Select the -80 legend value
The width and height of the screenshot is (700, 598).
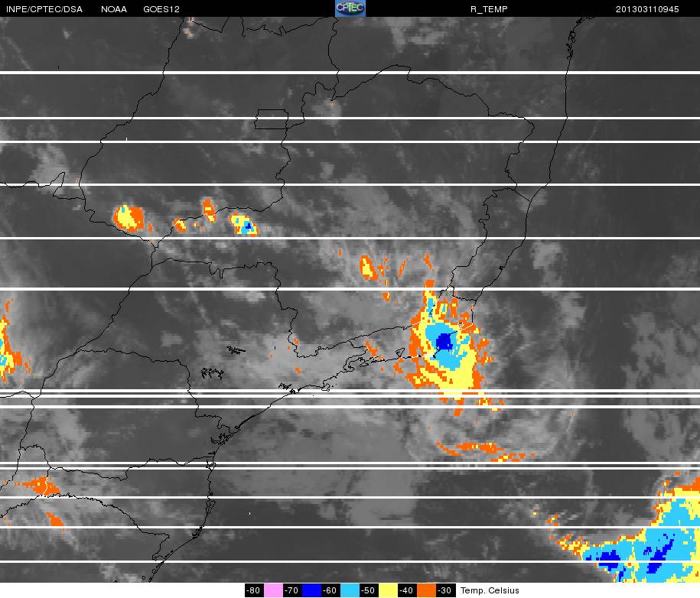(254, 590)
